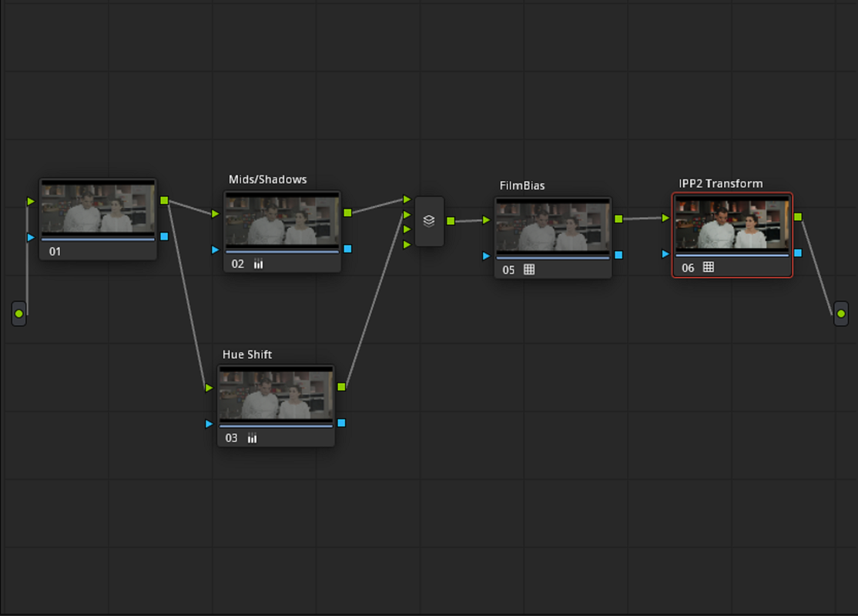The height and width of the screenshot is (616, 858).
Task: Click node 01's green RGB output square
Action: click(x=164, y=201)
